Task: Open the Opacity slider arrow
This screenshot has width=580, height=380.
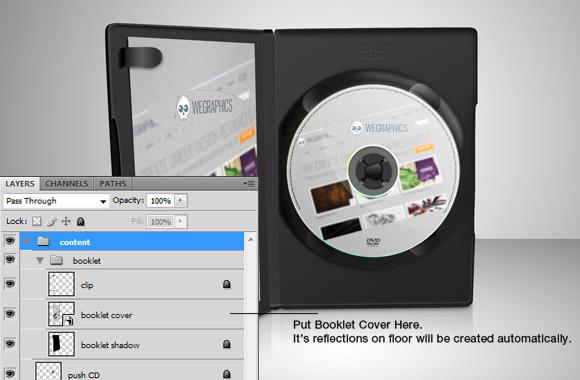Action: (181, 201)
